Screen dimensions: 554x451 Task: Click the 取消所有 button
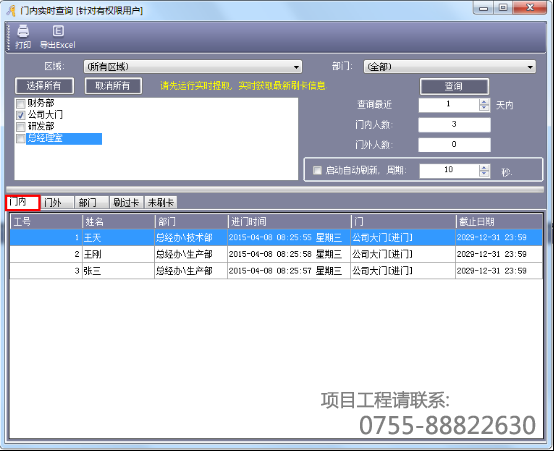coord(113,86)
